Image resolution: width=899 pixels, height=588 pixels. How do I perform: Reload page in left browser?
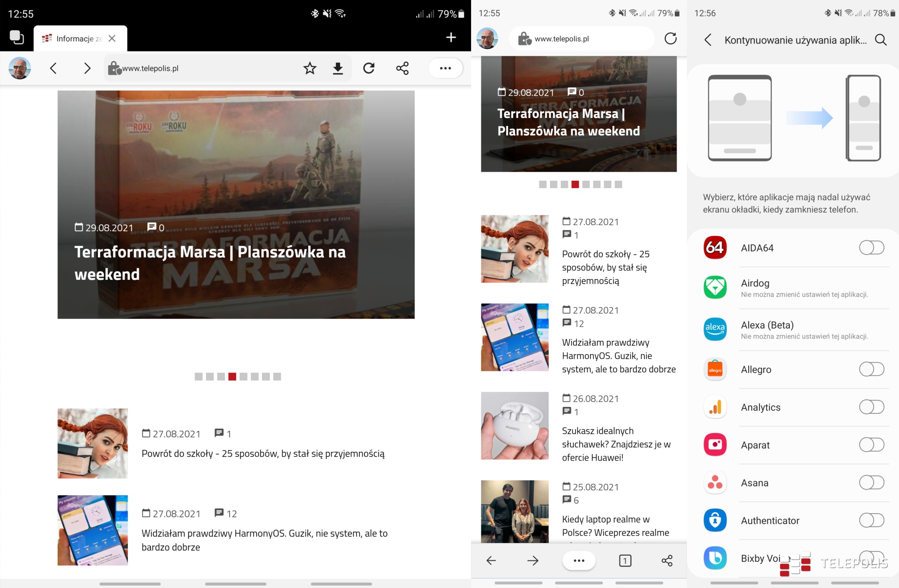[x=369, y=68]
